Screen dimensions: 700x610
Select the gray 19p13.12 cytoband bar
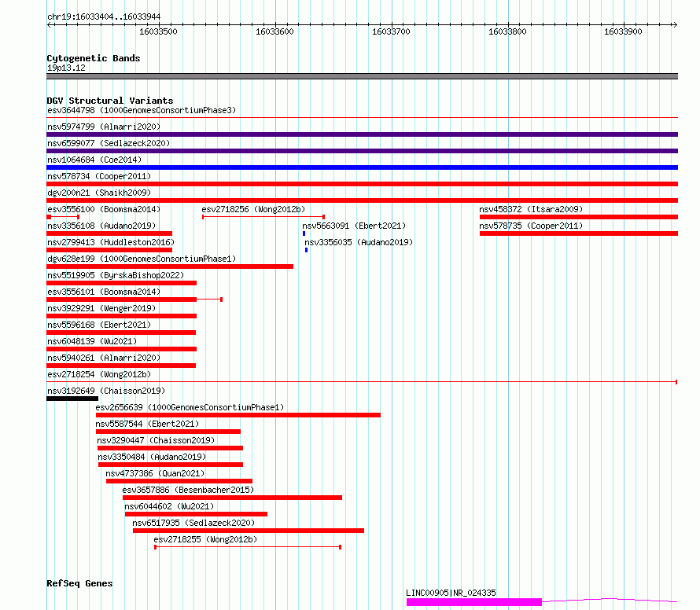click(362, 76)
